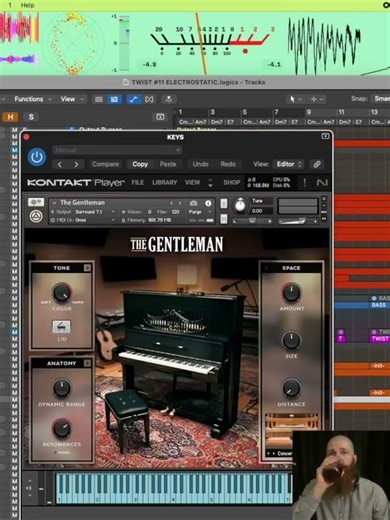Expand The Gentleman instrument name arrow

click(x=54, y=203)
